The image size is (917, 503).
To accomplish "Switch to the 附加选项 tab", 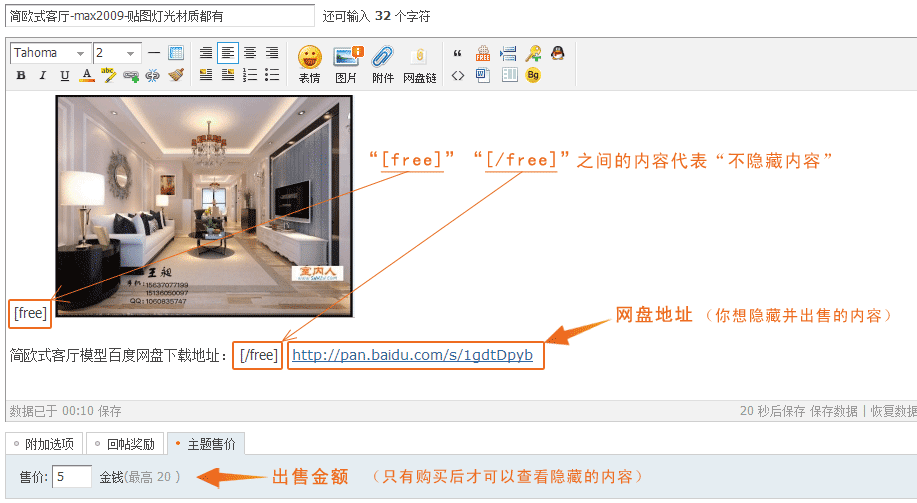I will point(44,444).
